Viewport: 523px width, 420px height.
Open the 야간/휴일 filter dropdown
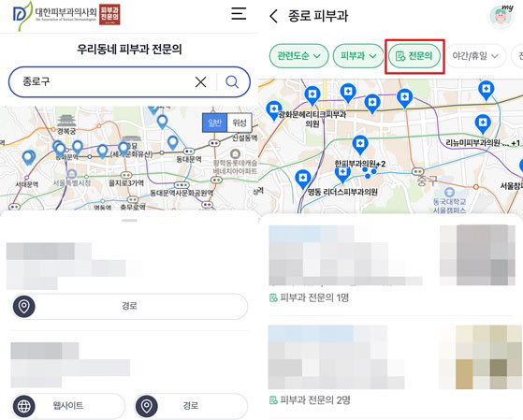(x=475, y=56)
